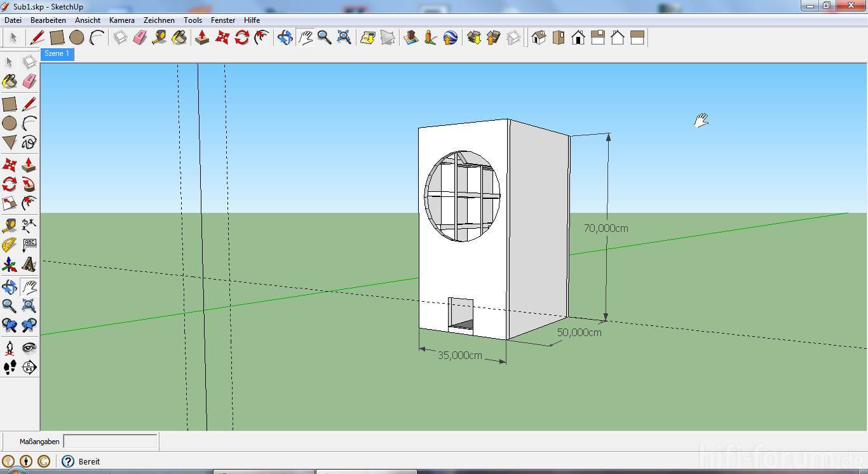Image resolution: width=868 pixels, height=474 pixels.
Task: Click the Maßangaben input field
Action: pyautogui.click(x=110, y=441)
